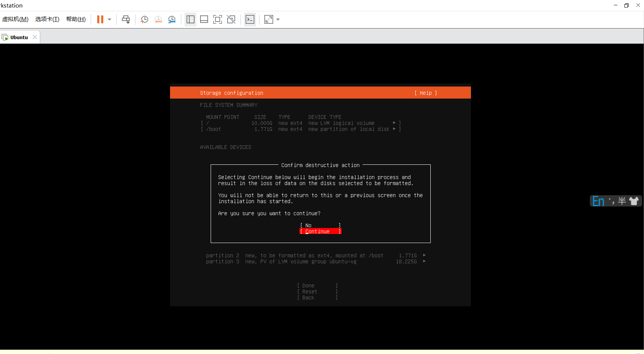Click the Help button in installer header
Screen dimensions: 644x354
point(426,93)
